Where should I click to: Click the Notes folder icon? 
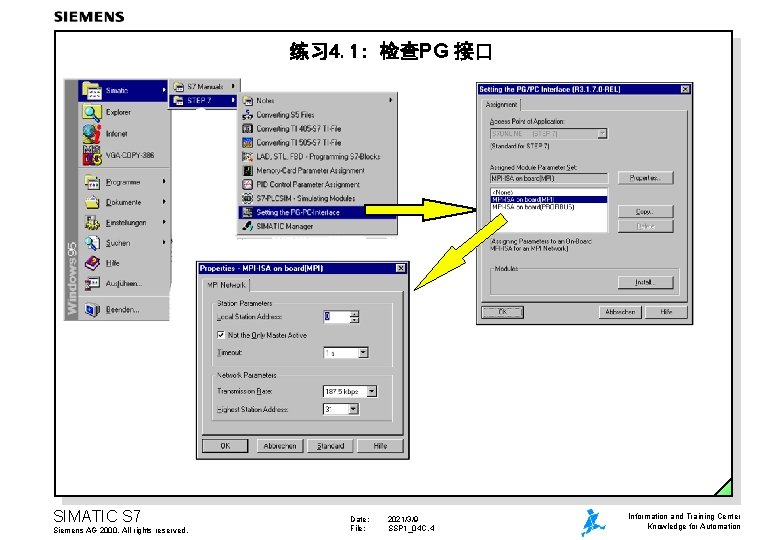[247, 100]
